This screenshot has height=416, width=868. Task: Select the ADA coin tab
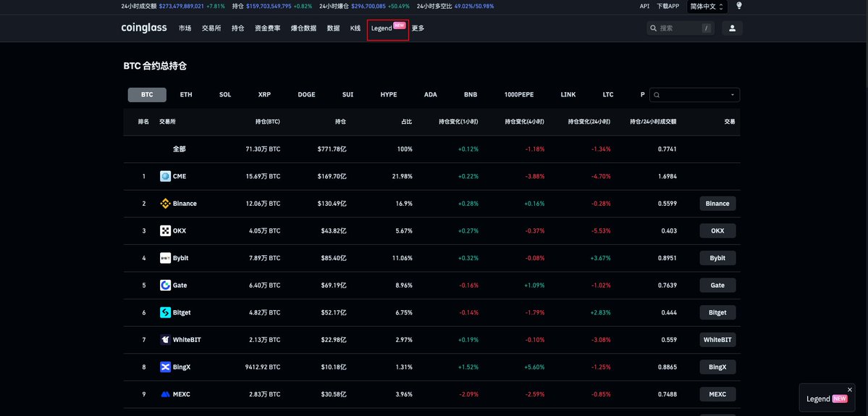coord(430,95)
